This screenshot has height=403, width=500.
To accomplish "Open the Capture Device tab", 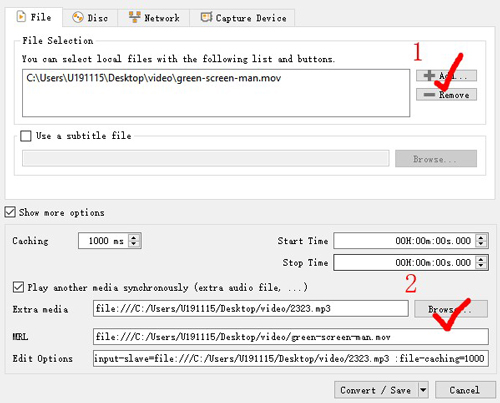I will [x=242, y=18].
